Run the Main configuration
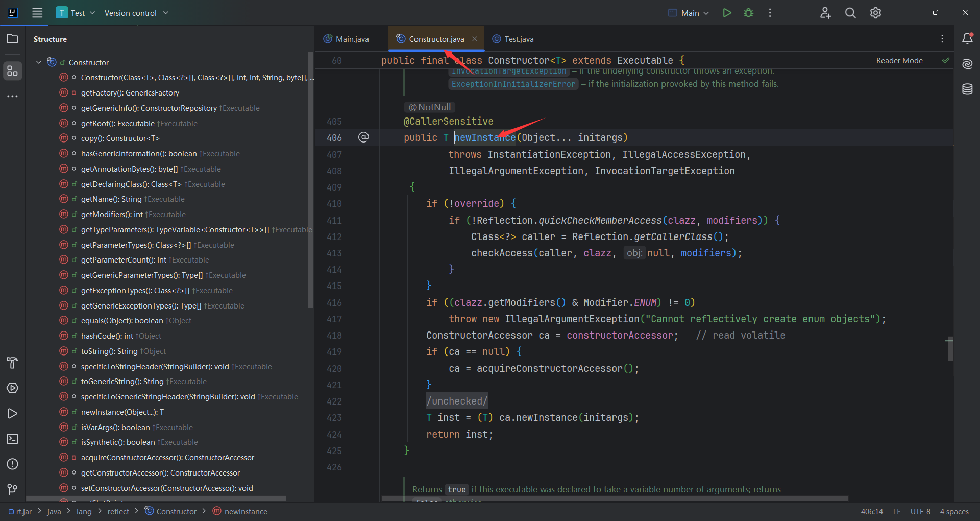Image resolution: width=980 pixels, height=521 pixels. click(727, 13)
